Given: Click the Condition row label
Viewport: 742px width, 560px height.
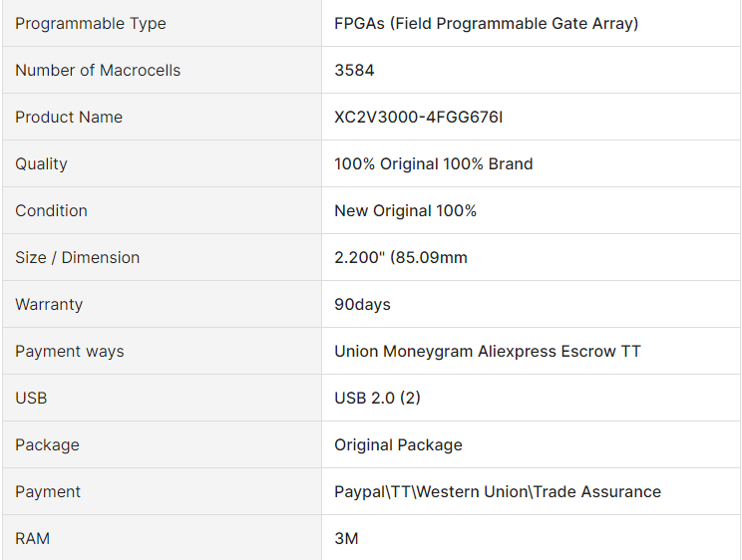Looking at the screenshot, I should click(x=51, y=210).
